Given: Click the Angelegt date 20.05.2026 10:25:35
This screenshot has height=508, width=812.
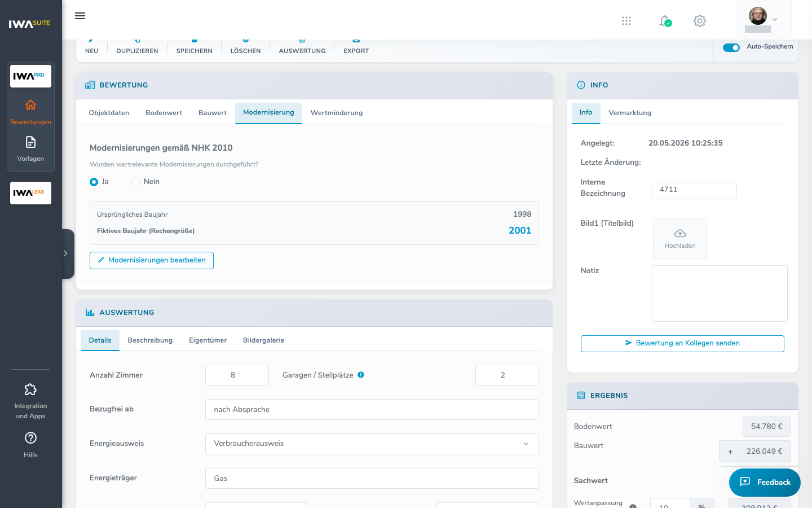Looking at the screenshot, I should click(685, 143).
